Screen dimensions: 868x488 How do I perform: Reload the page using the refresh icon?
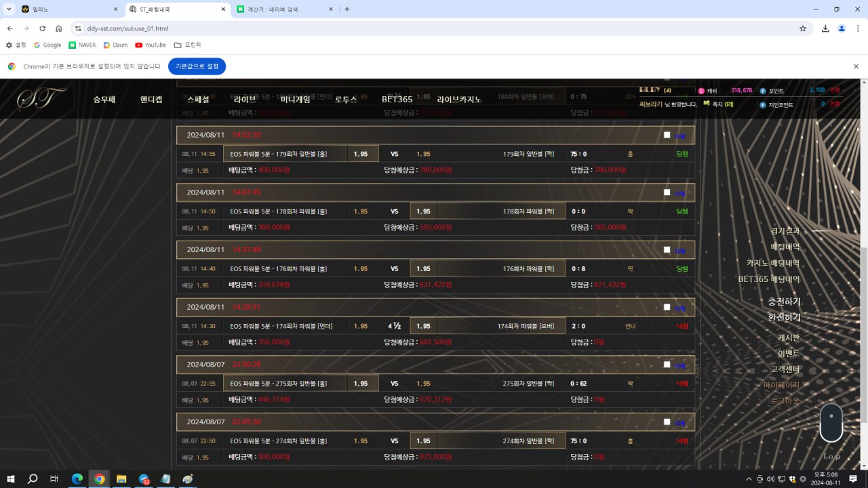click(42, 28)
